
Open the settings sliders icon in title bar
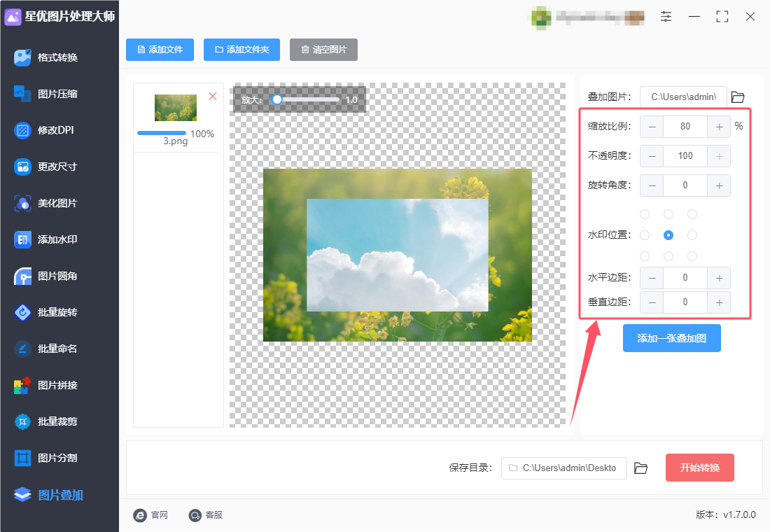click(x=666, y=17)
